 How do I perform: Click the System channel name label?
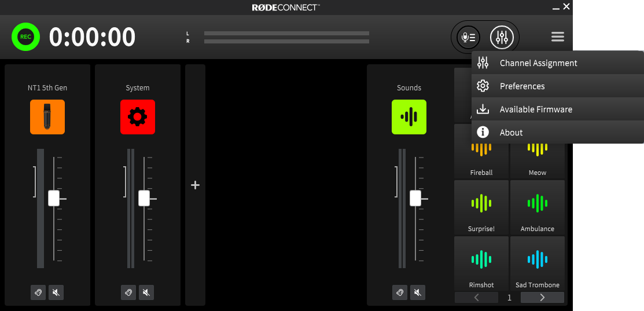tap(138, 88)
